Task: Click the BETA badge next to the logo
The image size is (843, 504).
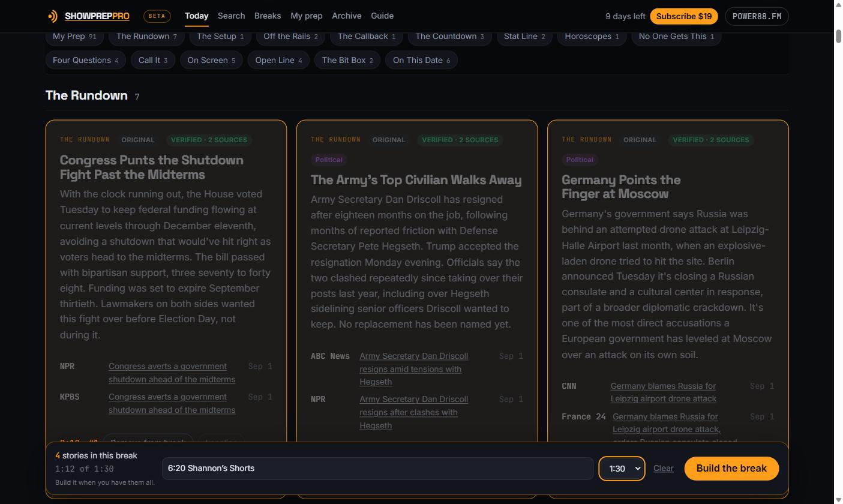Action: coord(157,16)
